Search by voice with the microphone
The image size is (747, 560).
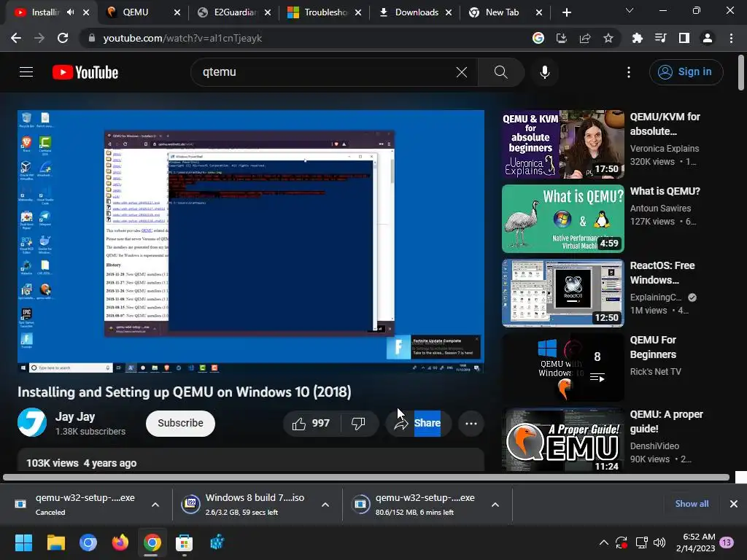[x=544, y=72]
